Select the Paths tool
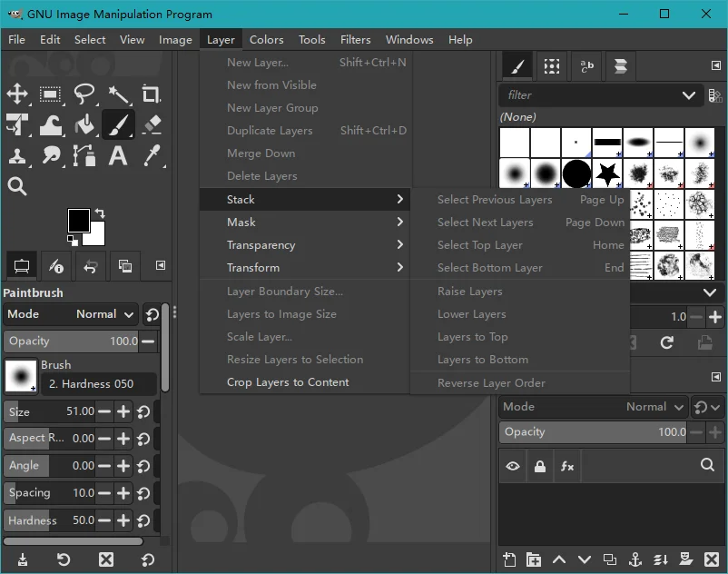 [x=84, y=155]
